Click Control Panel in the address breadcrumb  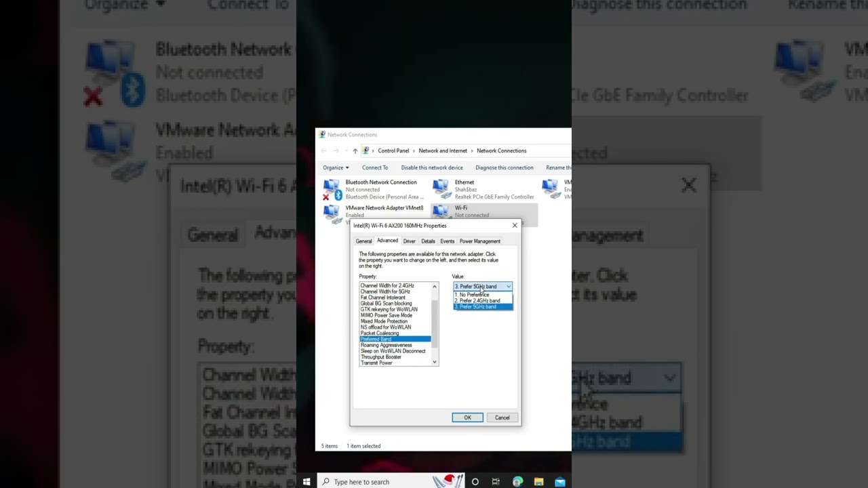tap(393, 150)
